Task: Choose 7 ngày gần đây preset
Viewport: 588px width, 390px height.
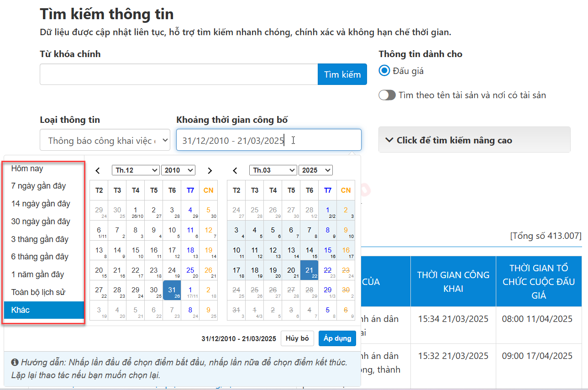Action: (x=44, y=186)
